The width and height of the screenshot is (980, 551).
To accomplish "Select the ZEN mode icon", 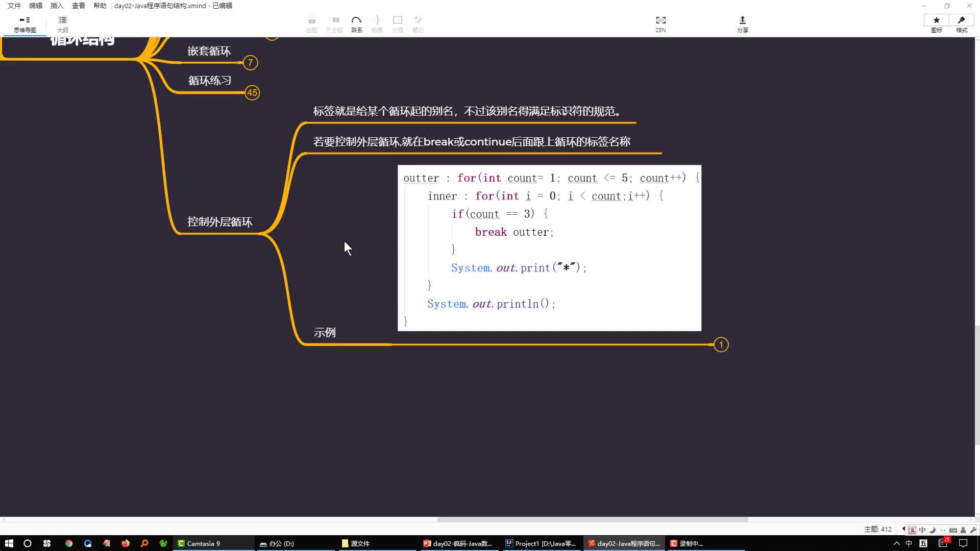I will point(659,20).
